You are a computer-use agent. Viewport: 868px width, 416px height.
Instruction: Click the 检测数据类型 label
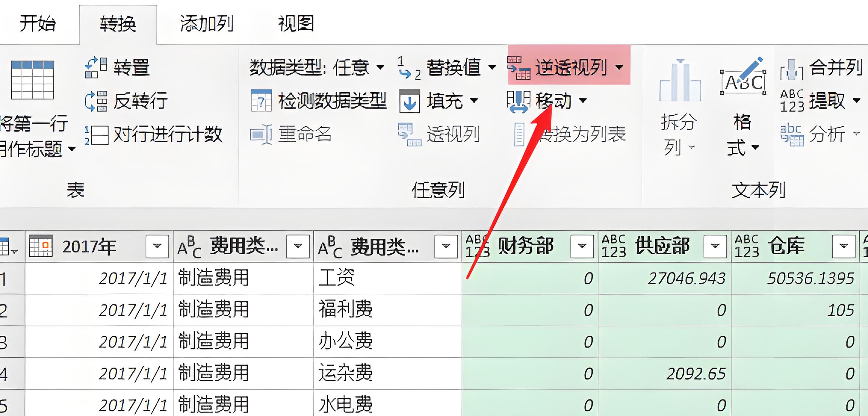point(332,101)
